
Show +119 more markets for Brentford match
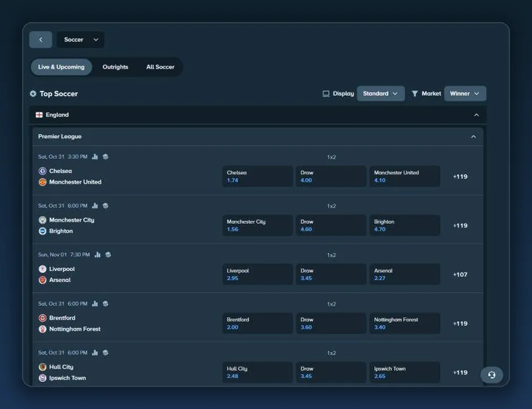(460, 324)
